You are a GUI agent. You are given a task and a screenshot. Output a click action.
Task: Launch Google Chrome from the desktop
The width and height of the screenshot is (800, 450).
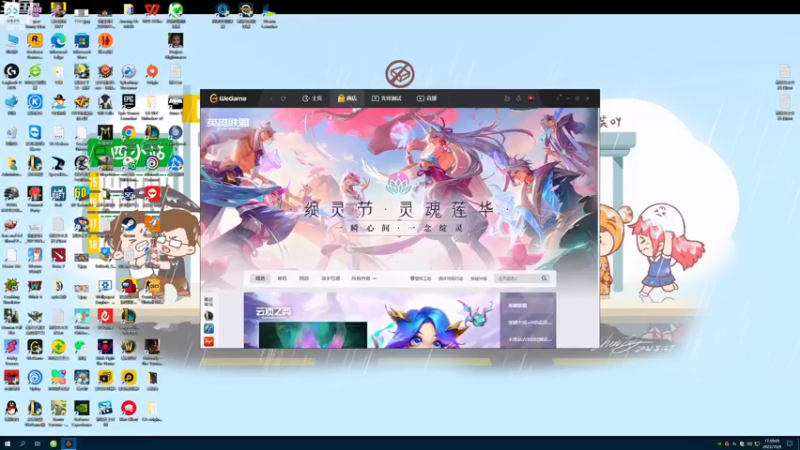[129, 132]
